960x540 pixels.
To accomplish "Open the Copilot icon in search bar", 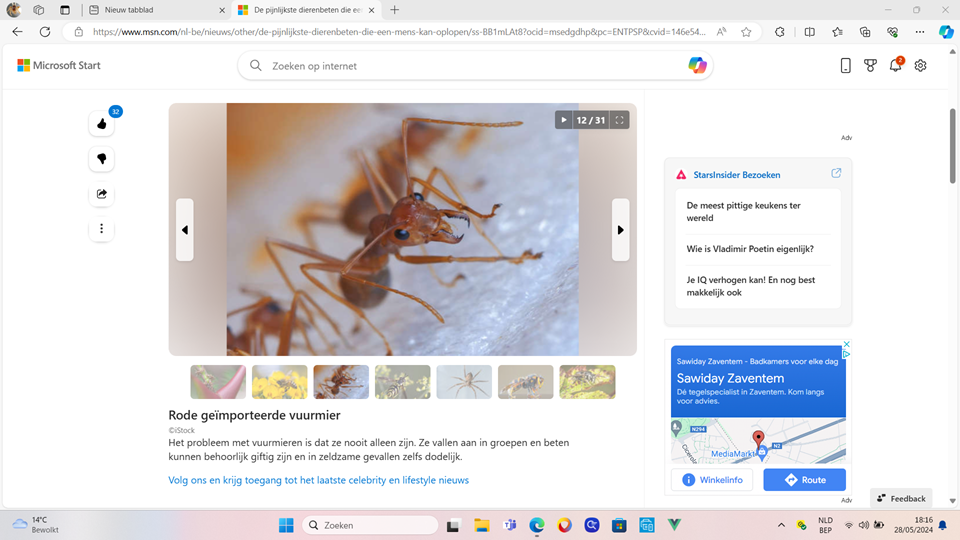I will coord(697,66).
